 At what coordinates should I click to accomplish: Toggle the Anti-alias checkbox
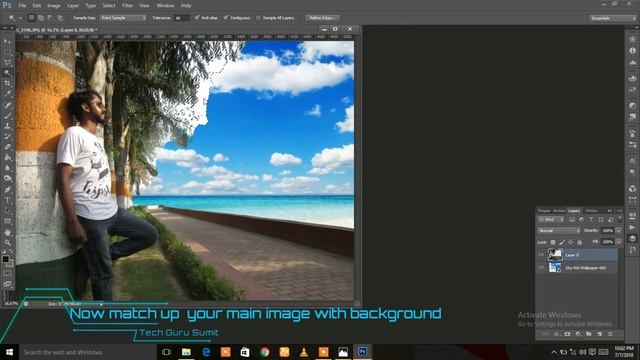[197, 18]
